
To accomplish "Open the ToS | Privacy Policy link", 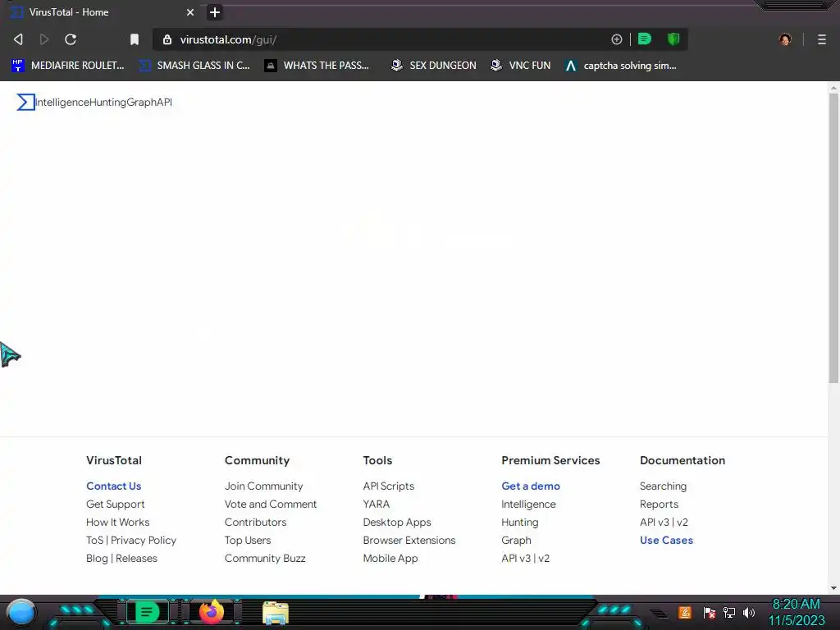I will [x=131, y=540].
